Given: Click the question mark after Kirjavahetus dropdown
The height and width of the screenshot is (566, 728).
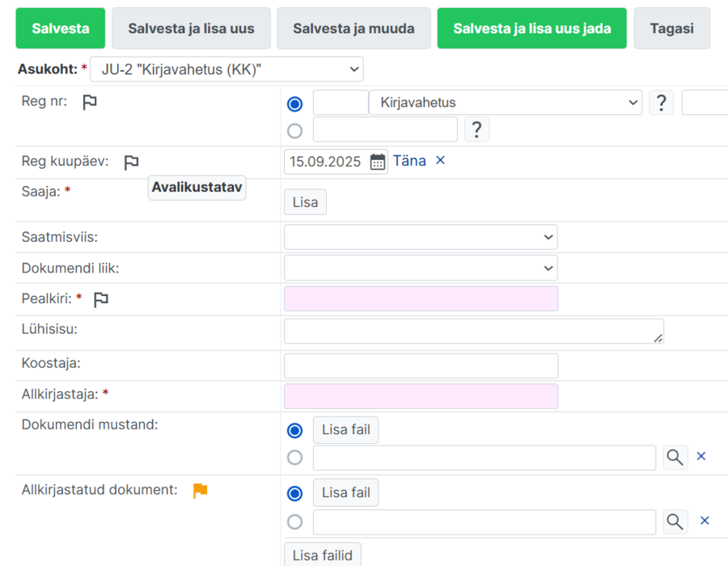Looking at the screenshot, I should tap(661, 103).
